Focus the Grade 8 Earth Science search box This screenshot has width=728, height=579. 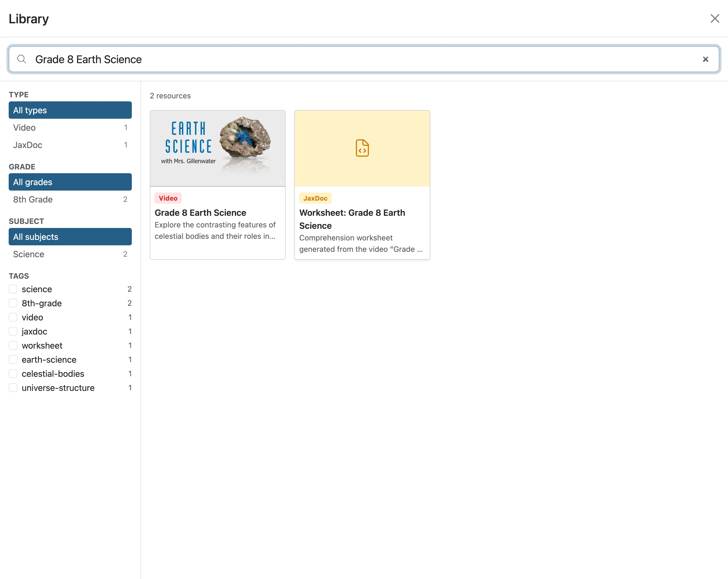(x=364, y=59)
